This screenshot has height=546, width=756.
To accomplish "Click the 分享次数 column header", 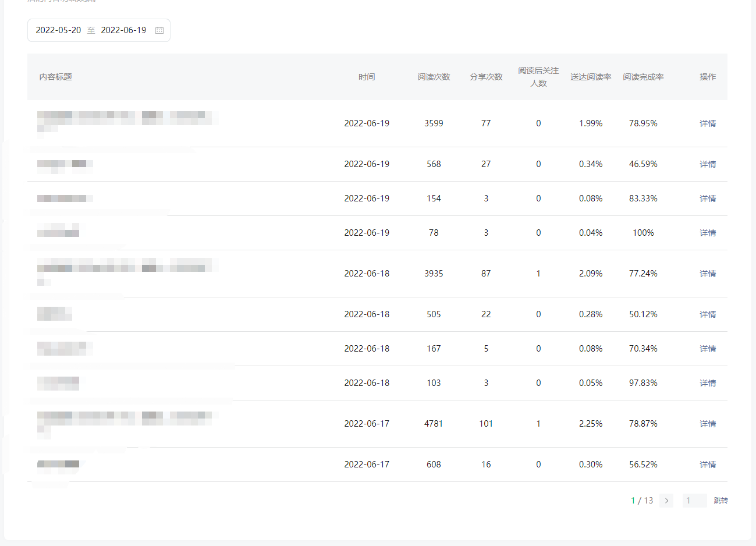I will (x=486, y=77).
